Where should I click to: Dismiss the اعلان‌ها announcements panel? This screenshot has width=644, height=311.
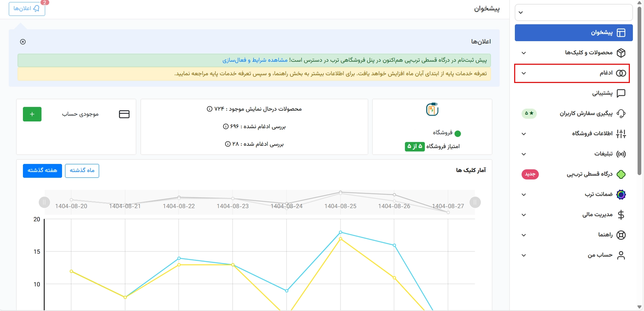[22, 41]
